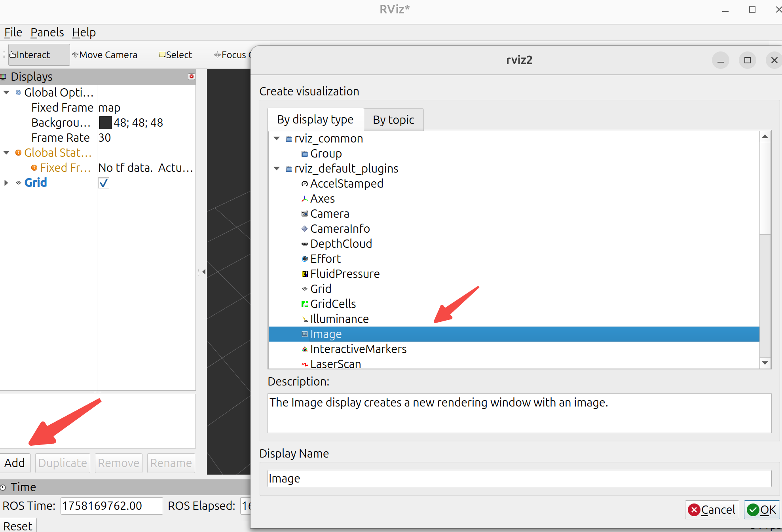Click the Global Status warning icon
The image size is (782, 532).
[x=18, y=153]
